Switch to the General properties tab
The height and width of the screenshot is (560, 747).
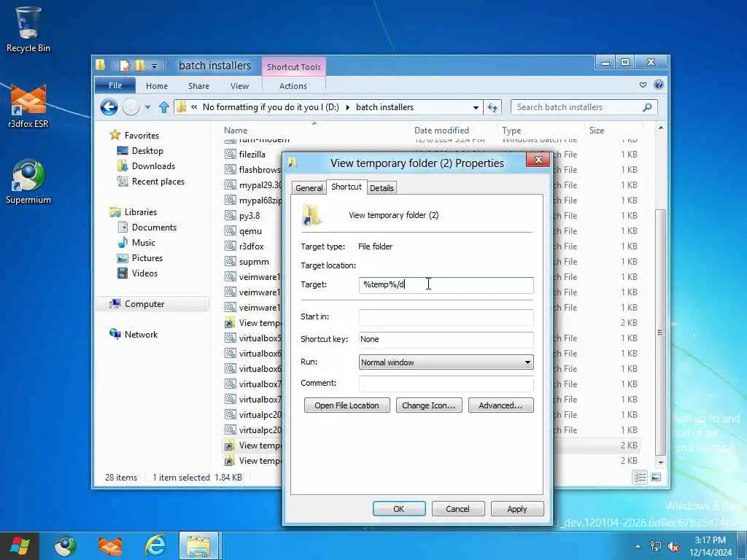coord(309,188)
